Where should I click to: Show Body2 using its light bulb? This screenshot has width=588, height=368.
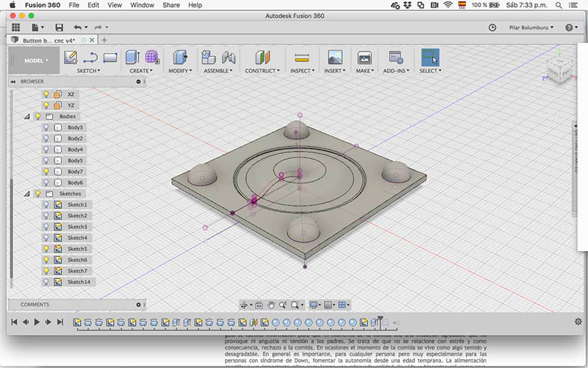click(46, 138)
